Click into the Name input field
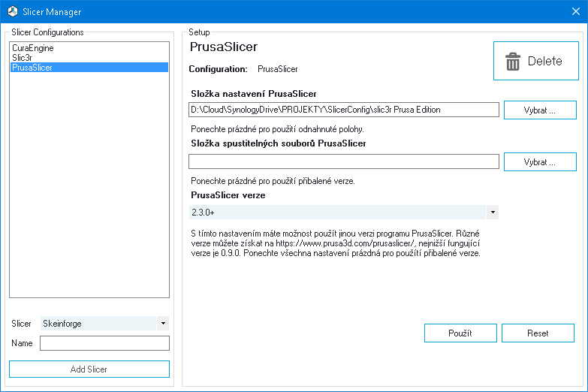Screen dimensions: 588x392 point(104,343)
